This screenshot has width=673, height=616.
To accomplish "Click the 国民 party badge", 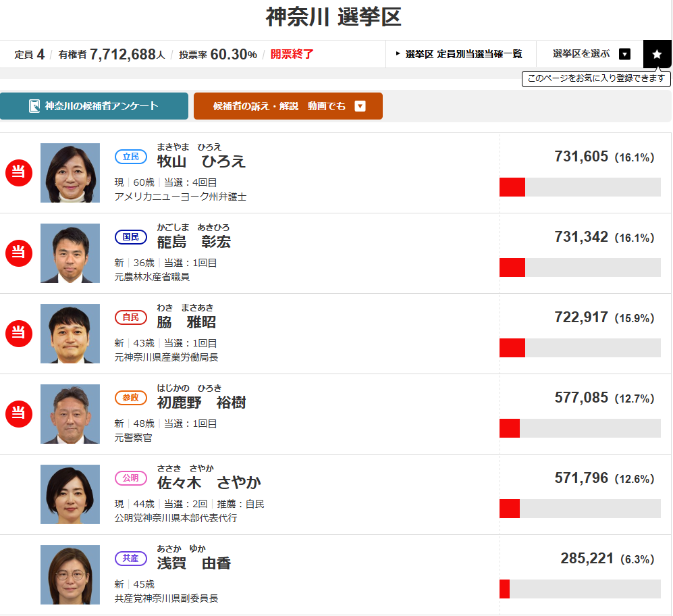I will 130,237.
